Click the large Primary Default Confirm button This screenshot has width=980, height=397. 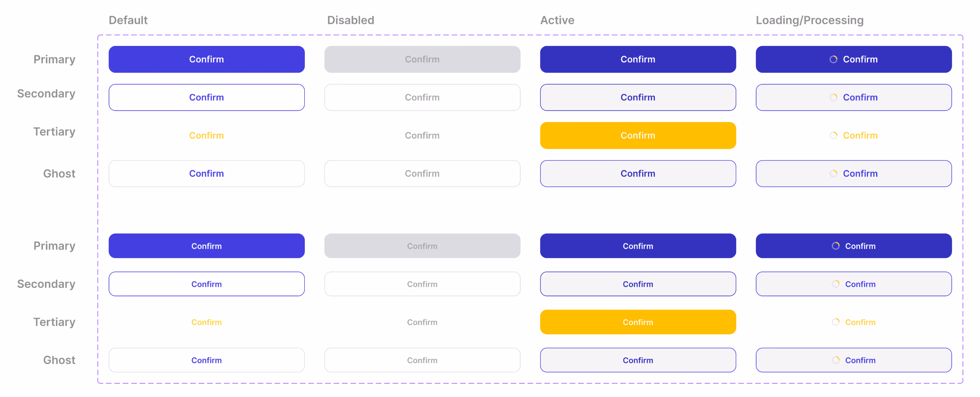pyautogui.click(x=207, y=59)
